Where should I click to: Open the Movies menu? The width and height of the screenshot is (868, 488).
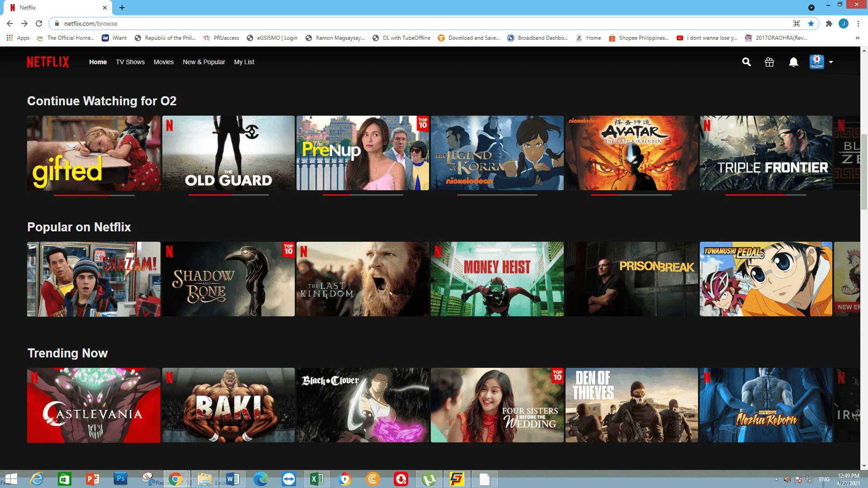coord(164,62)
